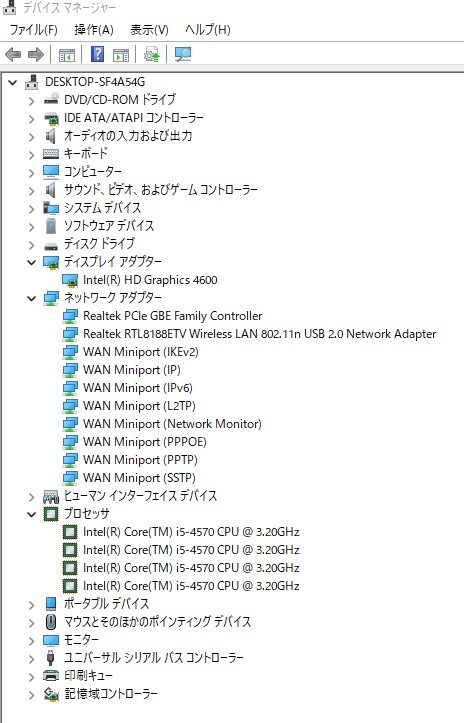
Task: Collapse the ネットワーク アダプター node
Action: pos(31,298)
